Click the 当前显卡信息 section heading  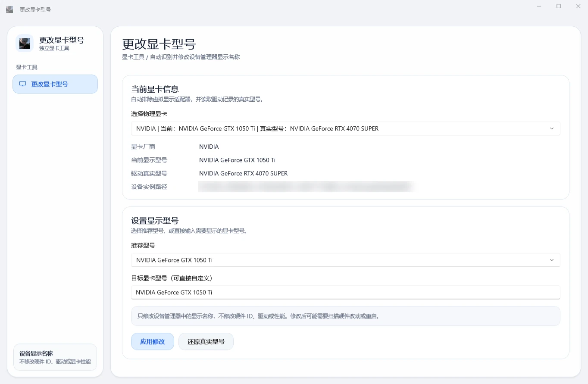155,89
